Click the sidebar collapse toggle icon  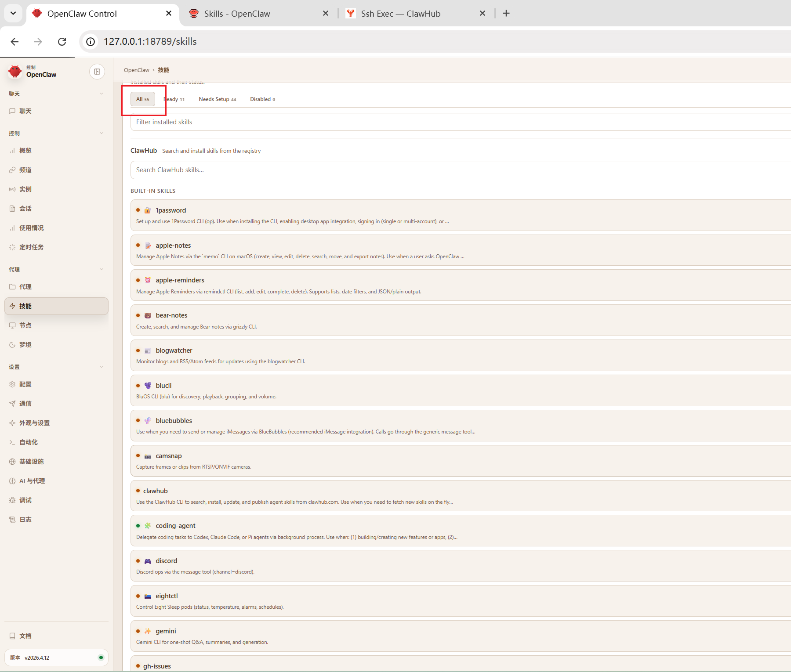[97, 72]
